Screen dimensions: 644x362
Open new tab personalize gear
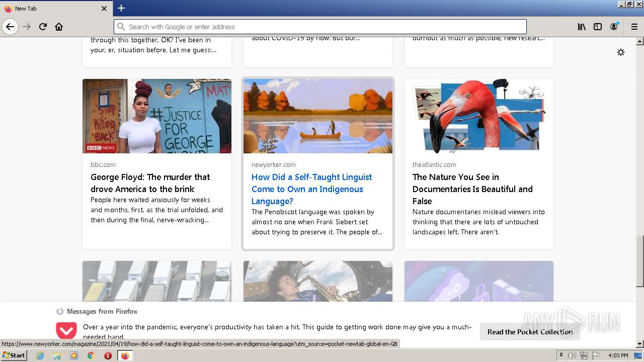(621, 52)
